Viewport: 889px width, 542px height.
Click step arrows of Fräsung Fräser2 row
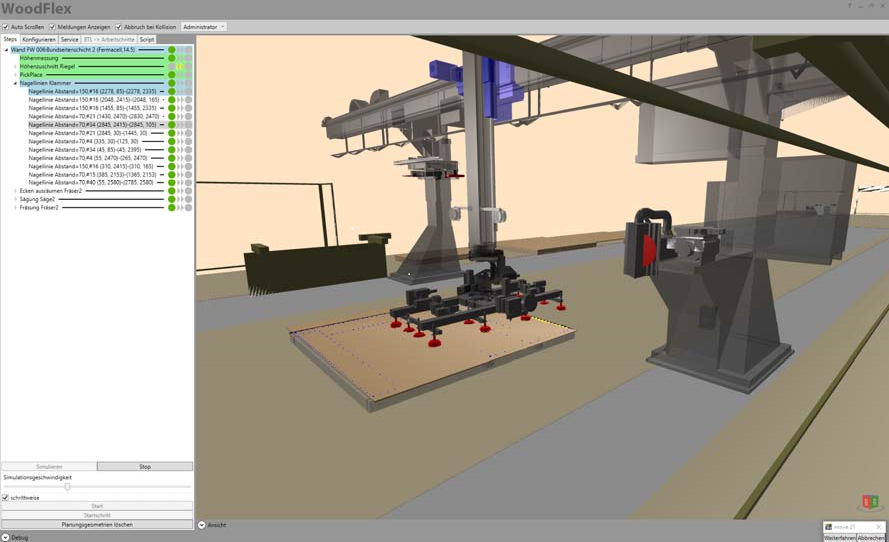pos(180,208)
